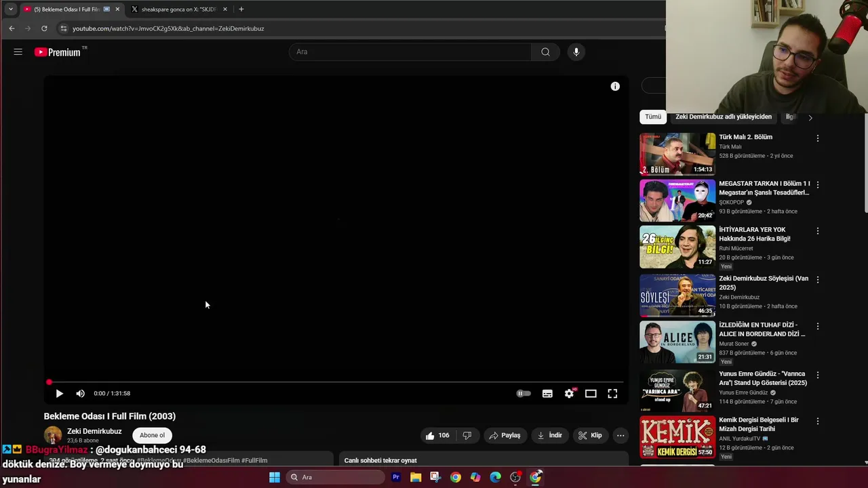Open Copilot app from taskbar

tap(475, 477)
